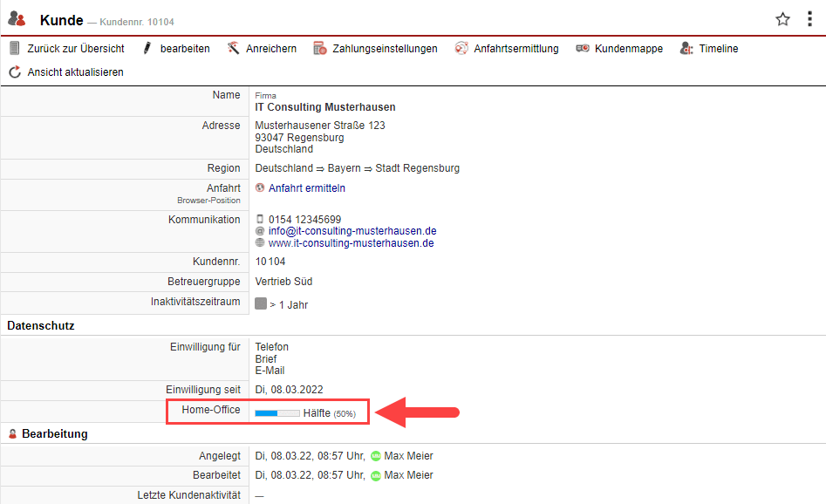Image resolution: width=826 pixels, height=504 pixels.
Task: Click Max Meier avatar in Angelegt row
Action: tap(376, 456)
